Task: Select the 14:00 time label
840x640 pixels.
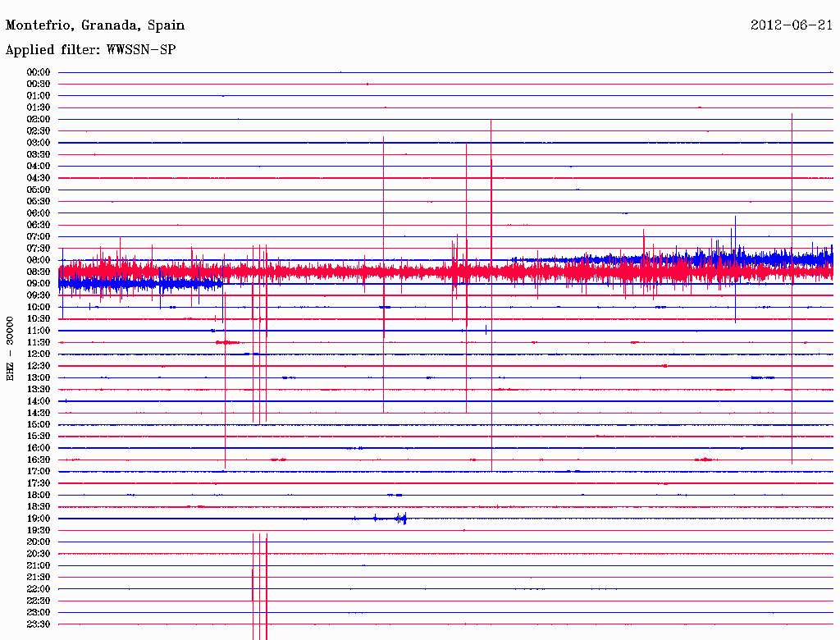Action: pyautogui.click(x=39, y=401)
